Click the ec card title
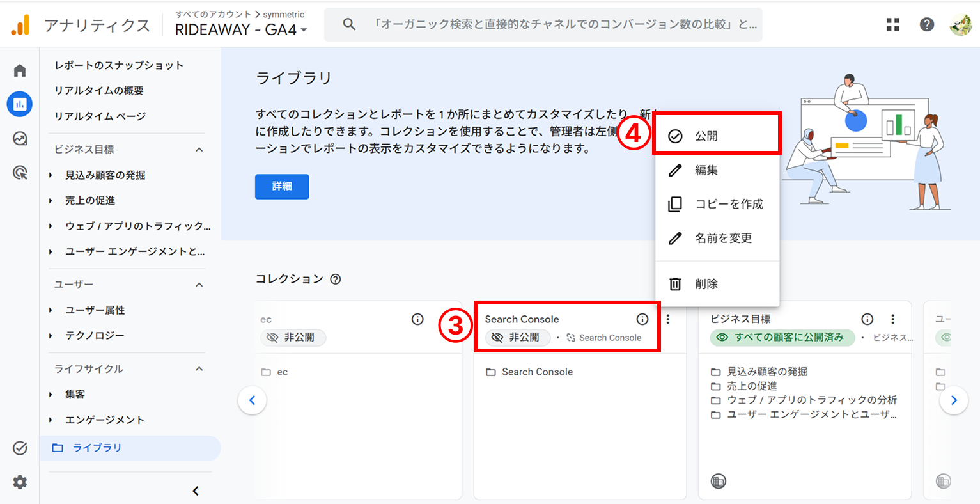Screen dimensions: 980x504 [266, 319]
